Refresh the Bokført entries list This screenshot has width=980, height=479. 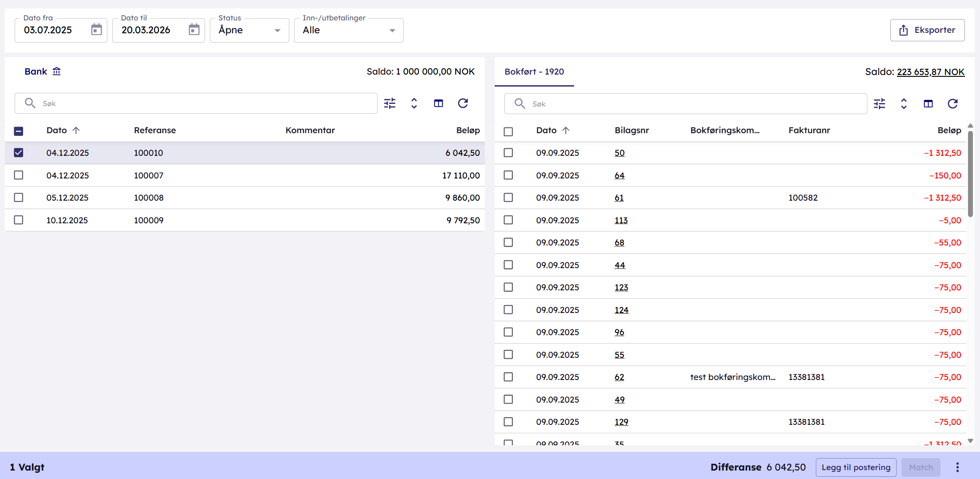952,104
